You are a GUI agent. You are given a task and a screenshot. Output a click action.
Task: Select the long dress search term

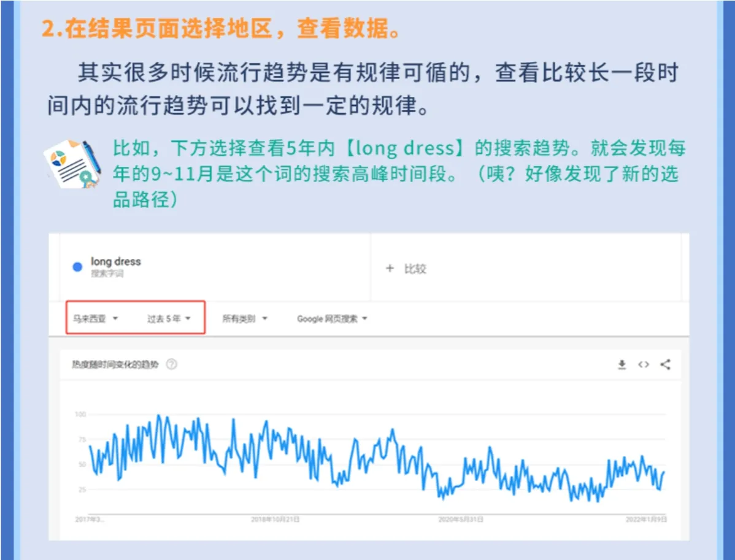[x=114, y=261]
